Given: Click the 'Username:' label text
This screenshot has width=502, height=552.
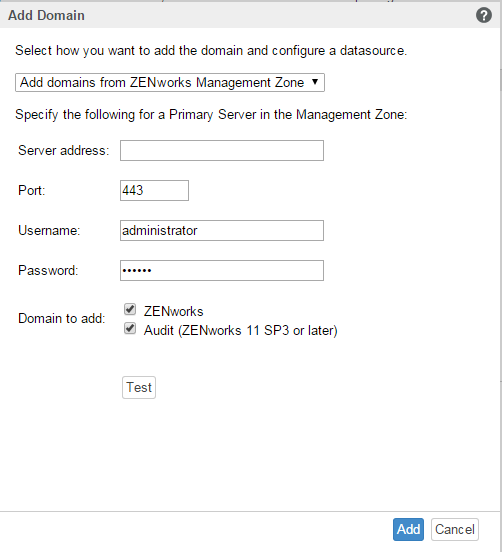Looking at the screenshot, I should pos(49,231).
